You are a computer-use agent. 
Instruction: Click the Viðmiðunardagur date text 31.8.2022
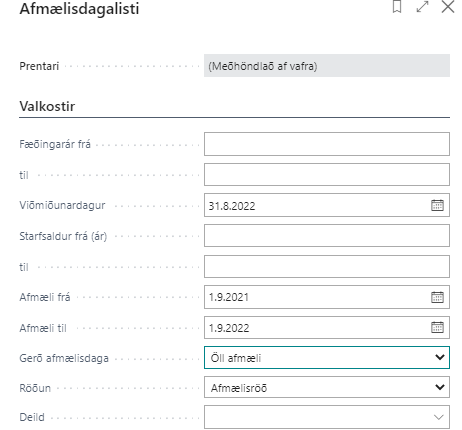pyautogui.click(x=232, y=206)
